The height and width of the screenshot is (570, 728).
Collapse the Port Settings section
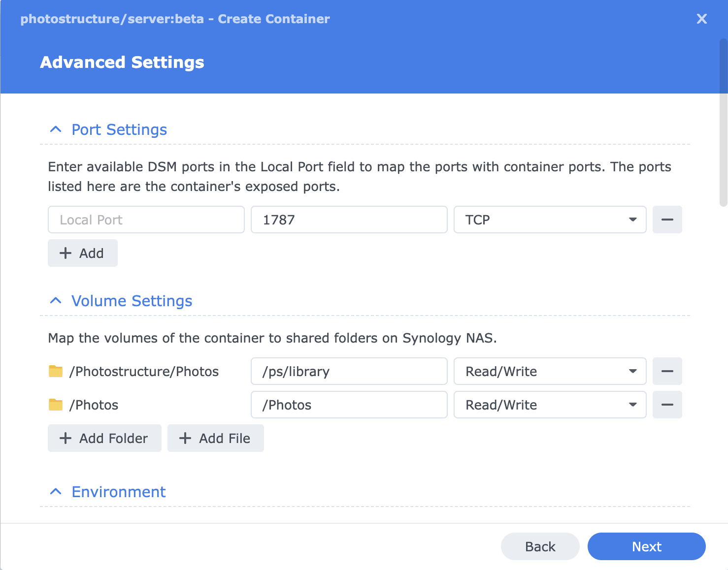point(55,129)
